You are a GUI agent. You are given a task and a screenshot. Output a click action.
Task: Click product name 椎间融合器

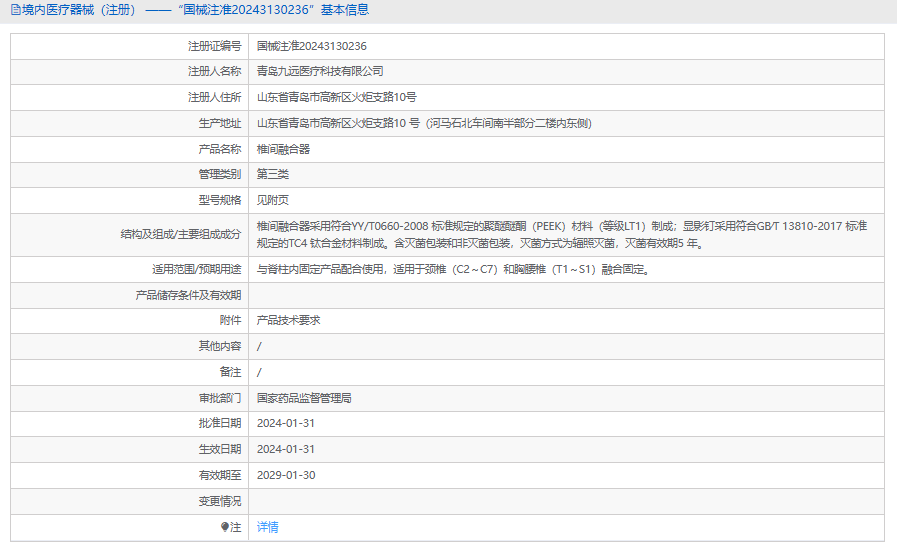pyautogui.click(x=283, y=149)
